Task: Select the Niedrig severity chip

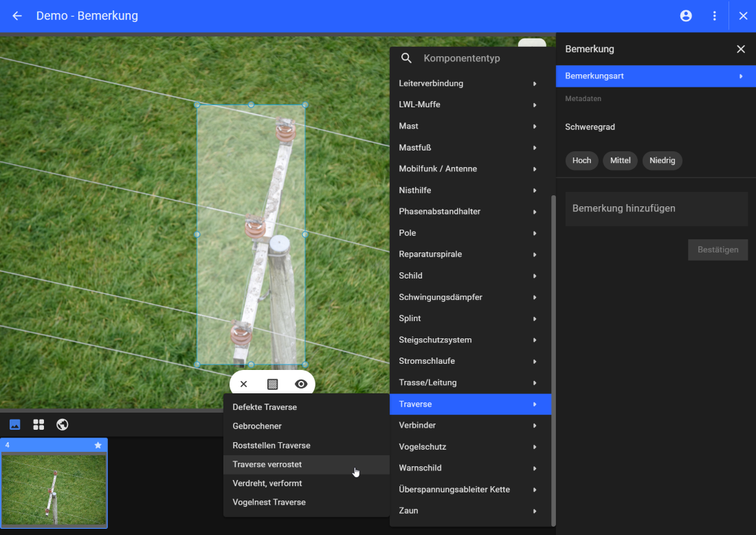Action: [662, 160]
